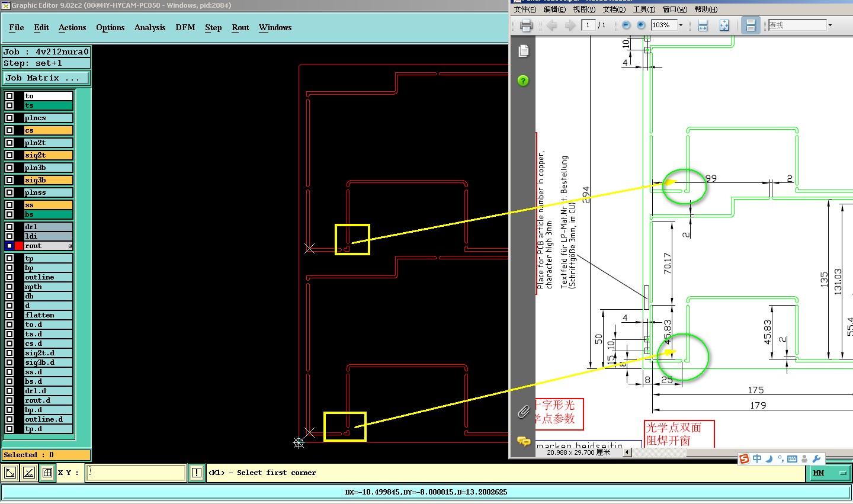Screen dimensions: 853x504
Task: Click the exclamation mark execute button
Action: [197, 473]
